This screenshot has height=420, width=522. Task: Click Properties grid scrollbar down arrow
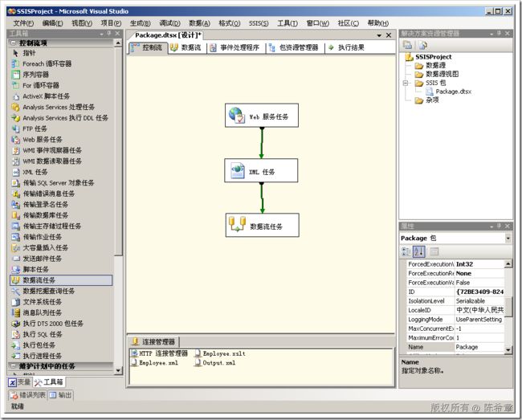(x=508, y=350)
